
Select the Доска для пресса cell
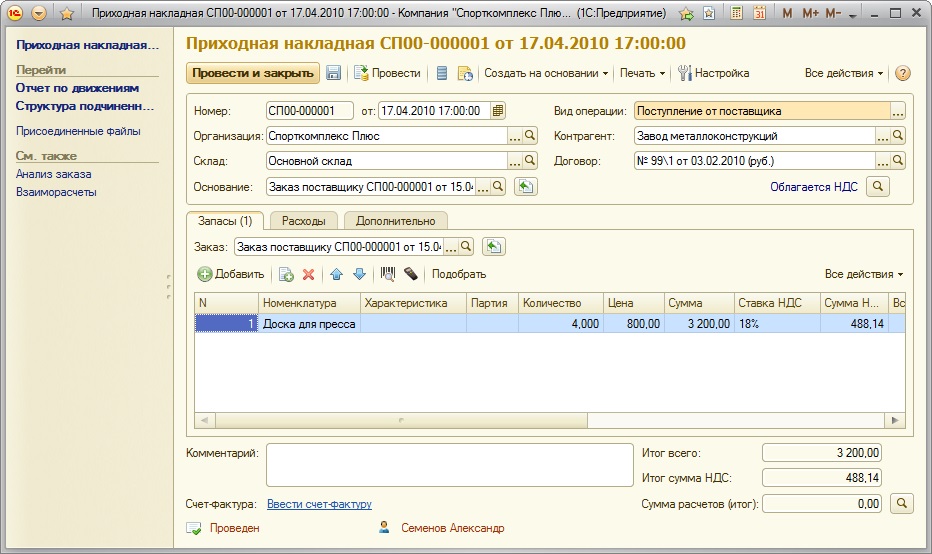pyautogui.click(x=309, y=323)
